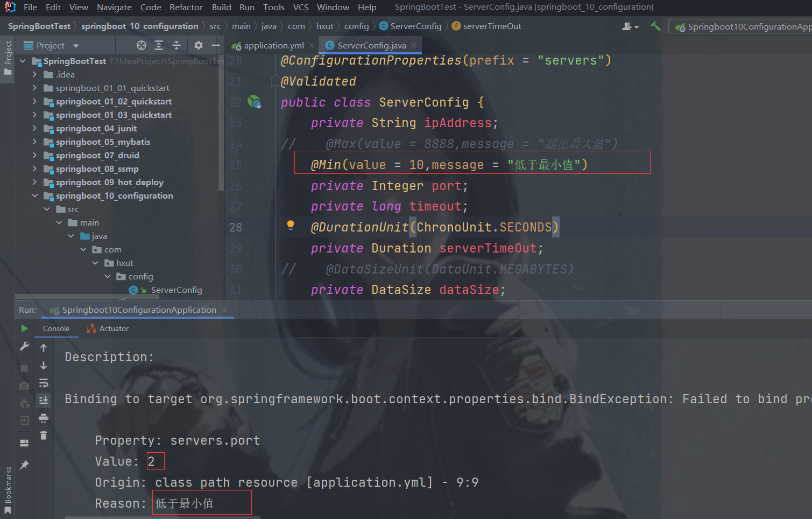Expand the springboot_09_hot_deploy module
This screenshot has width=812, height=519.
coord(34,182)
